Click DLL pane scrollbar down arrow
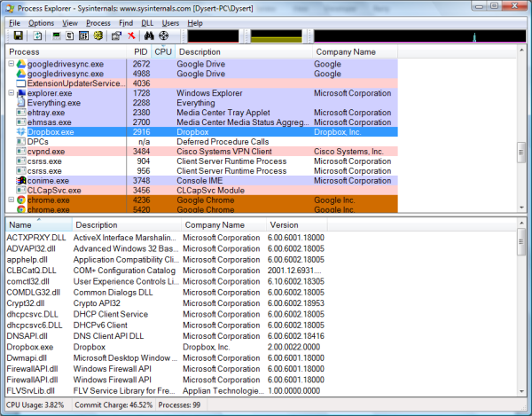Image resolution: width=532 pixels, height=416 pixels. pos(521,391)
